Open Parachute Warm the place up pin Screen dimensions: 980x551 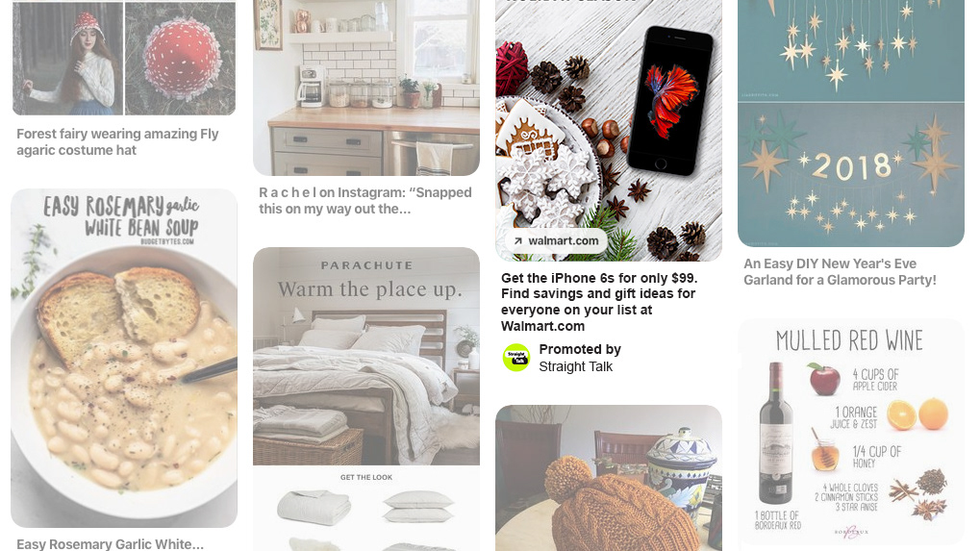[x=366, y=356]
